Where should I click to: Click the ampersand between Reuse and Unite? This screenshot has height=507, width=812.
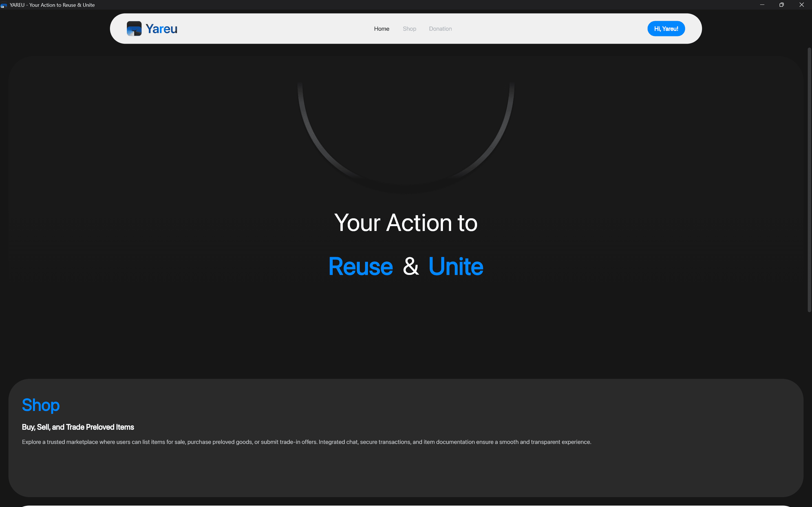pos(411,266)
